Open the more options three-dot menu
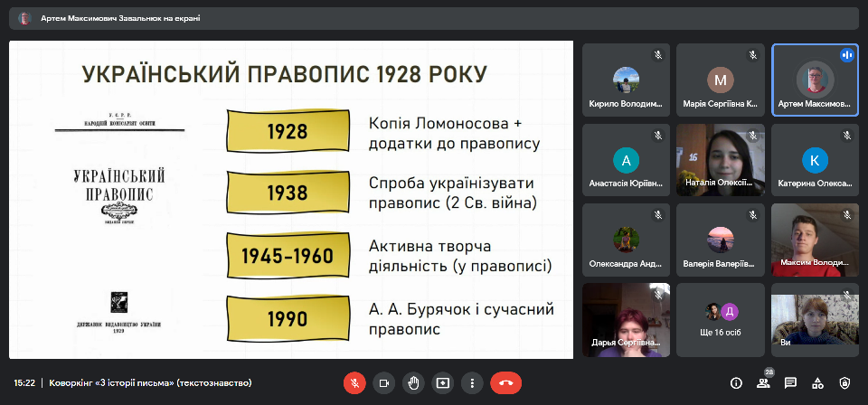This screenshot has width=868, height=405. point(472,383)
